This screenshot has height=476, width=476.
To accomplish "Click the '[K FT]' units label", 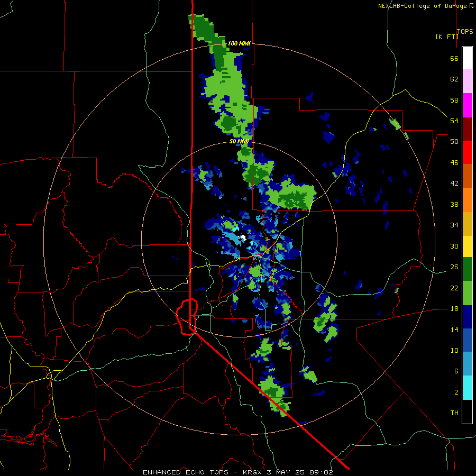I will point(447,36).
